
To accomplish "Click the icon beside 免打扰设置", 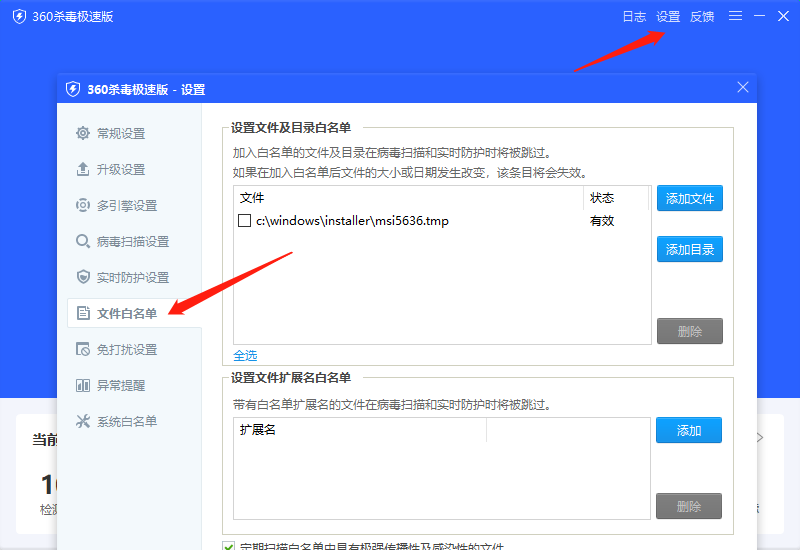I will click(83, 349).
